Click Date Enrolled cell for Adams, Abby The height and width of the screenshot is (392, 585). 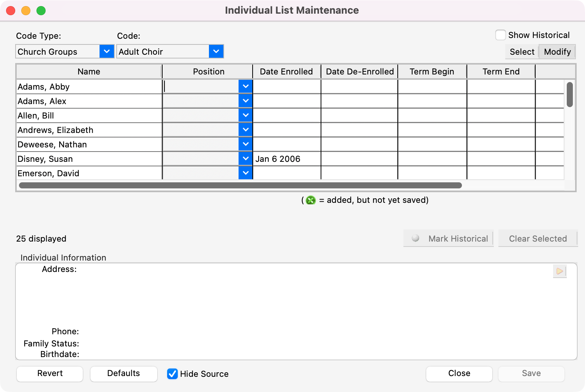tap(287, 87)
